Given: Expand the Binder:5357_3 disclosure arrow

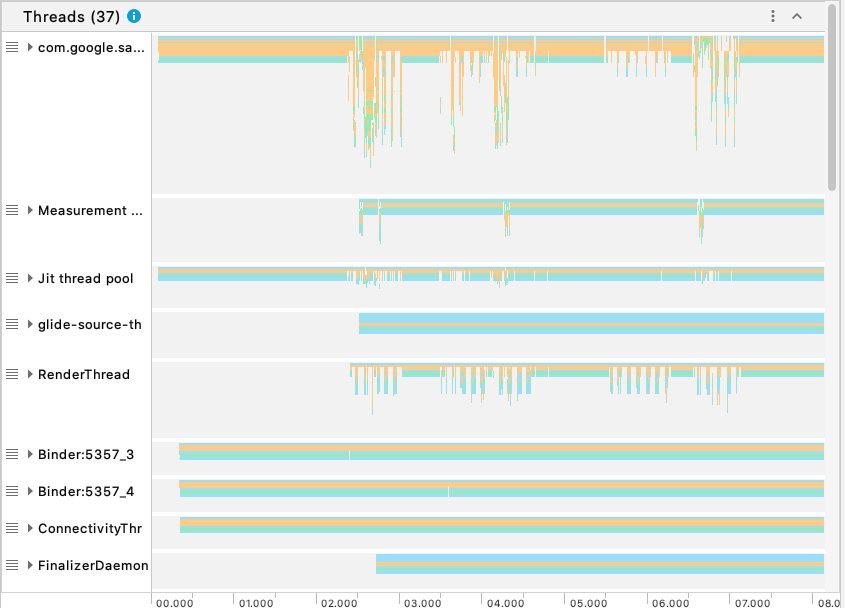Looking at the screenshot, I should (31, 454).
